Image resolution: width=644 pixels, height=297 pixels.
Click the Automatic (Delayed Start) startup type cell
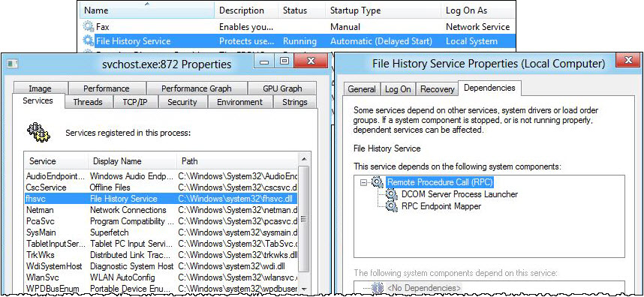[x=381, y=41]
